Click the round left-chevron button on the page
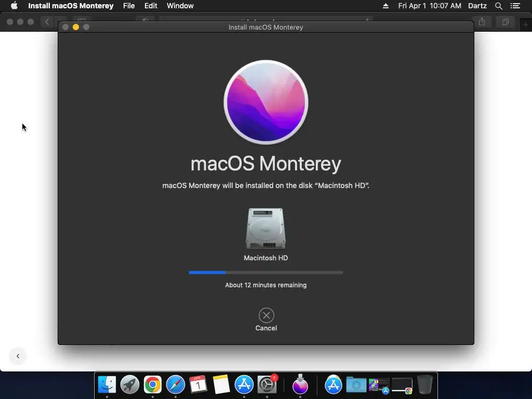 pos(18,356)
